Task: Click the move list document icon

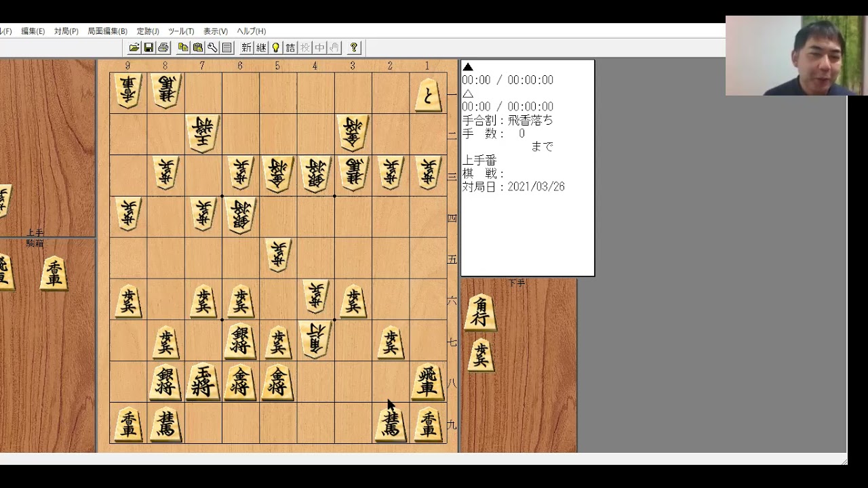Action: click(227, 47)
